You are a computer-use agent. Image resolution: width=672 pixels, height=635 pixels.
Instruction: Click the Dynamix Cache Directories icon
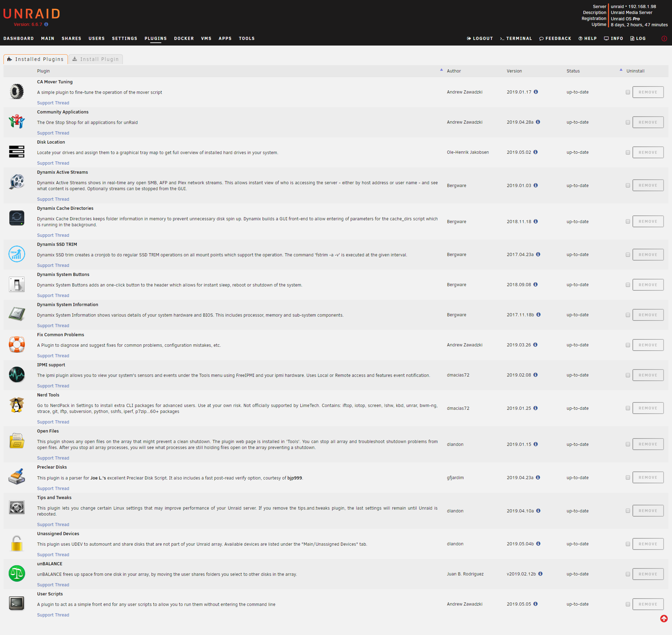coord(16,218)
